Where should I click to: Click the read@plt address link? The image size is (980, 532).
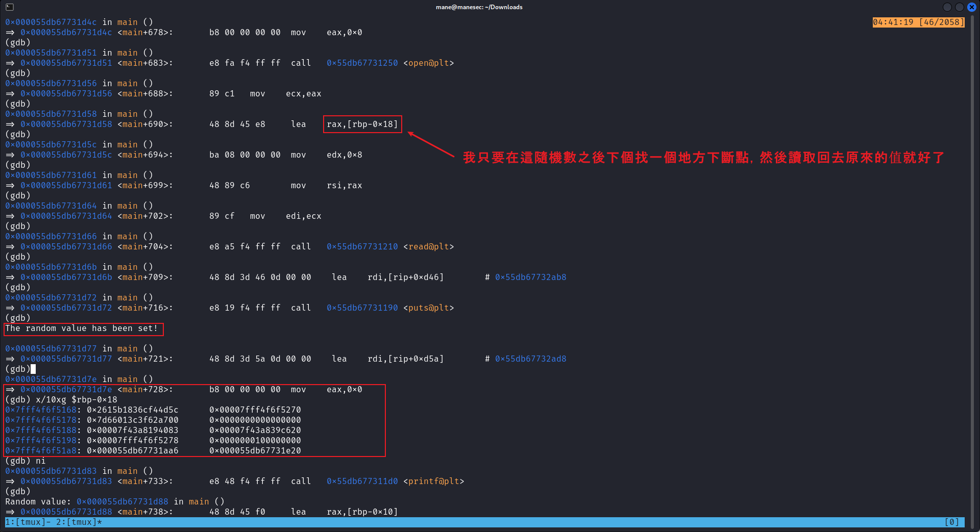362,246
